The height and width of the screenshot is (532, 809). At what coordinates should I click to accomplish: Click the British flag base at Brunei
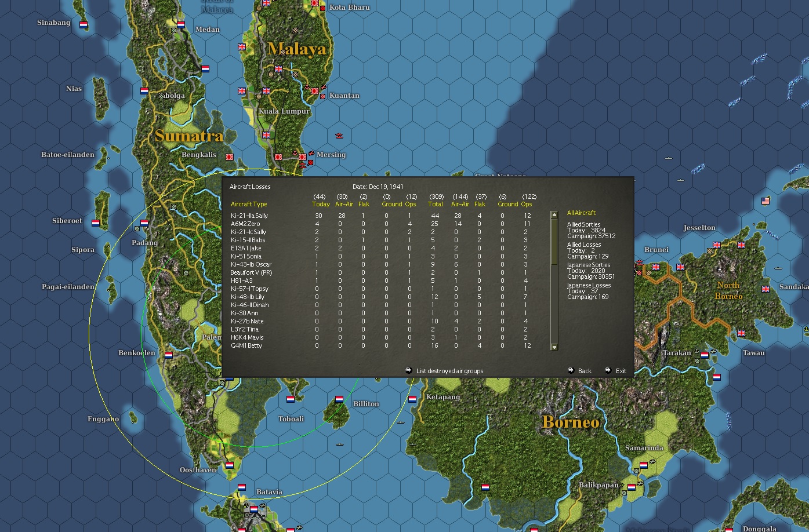coord(656,267)
